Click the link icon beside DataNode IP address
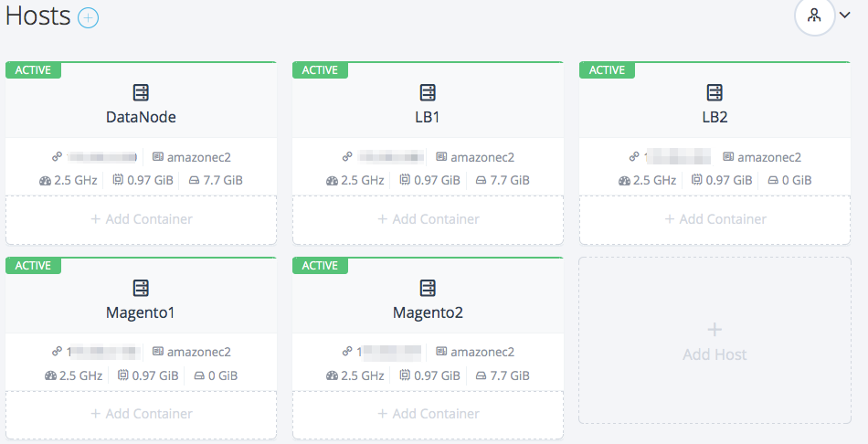Image resolution: width=868 pixels, height=444 pixels. [x=57, y=157]
